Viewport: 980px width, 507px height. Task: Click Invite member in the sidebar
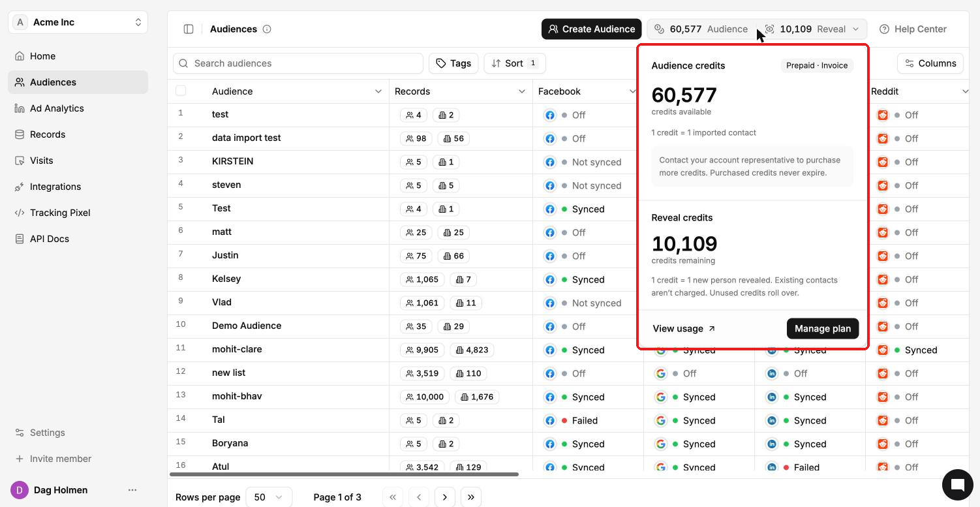pos(78,459)
